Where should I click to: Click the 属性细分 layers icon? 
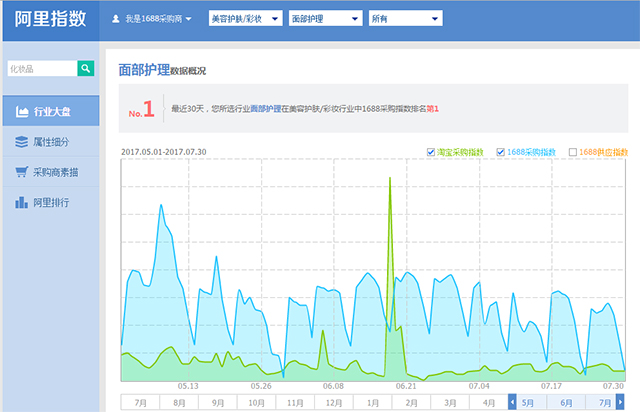[x=22, y=142]
